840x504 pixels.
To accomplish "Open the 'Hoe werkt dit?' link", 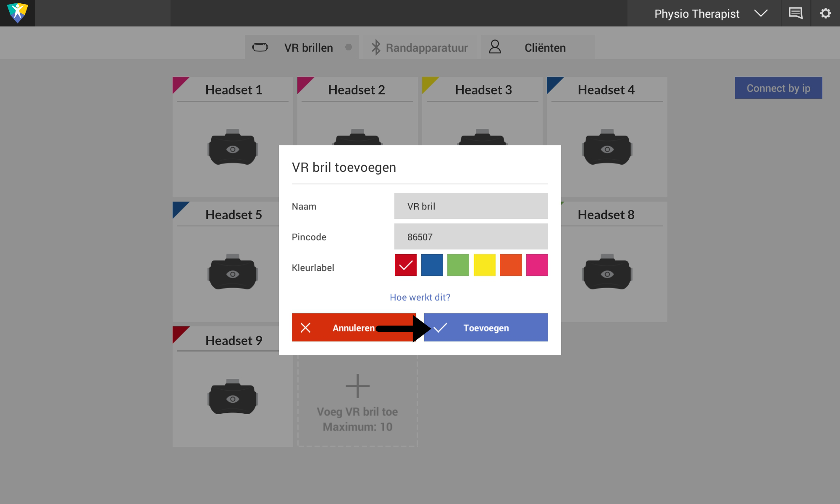I will tap(420, 297).
